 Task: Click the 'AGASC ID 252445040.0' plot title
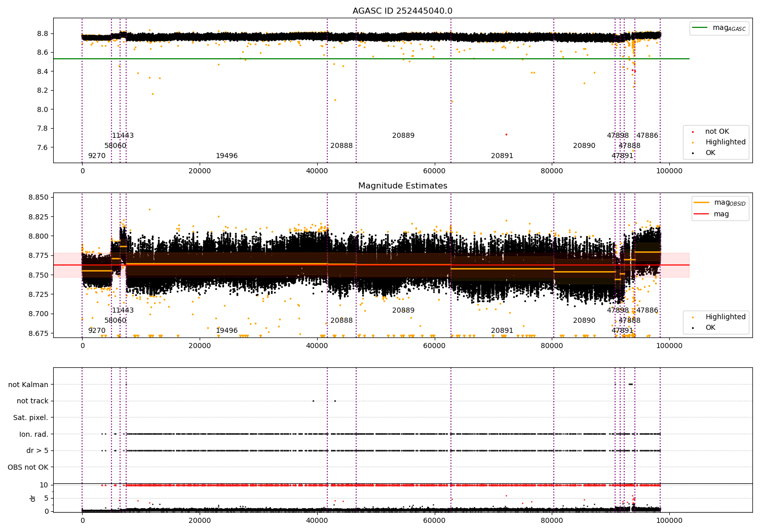[402, 11]
